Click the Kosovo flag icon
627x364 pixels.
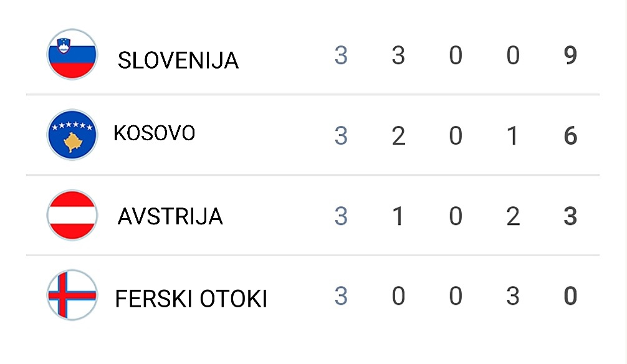(x=72, y=135)
